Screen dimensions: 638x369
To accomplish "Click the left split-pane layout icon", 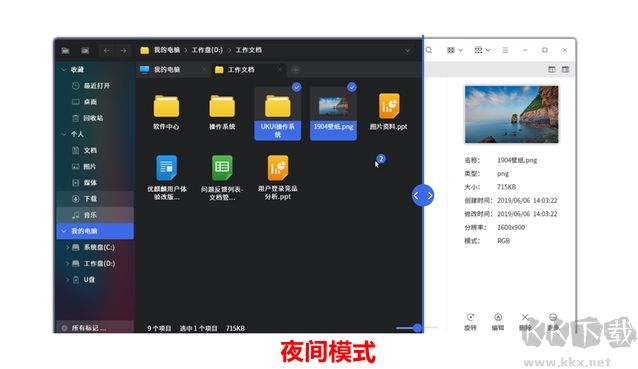I will 552,70.
